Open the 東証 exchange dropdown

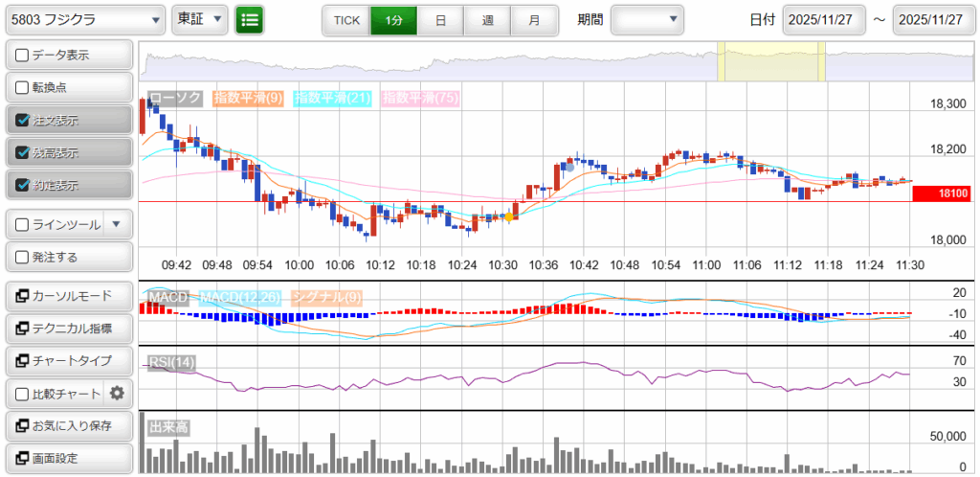200,19
